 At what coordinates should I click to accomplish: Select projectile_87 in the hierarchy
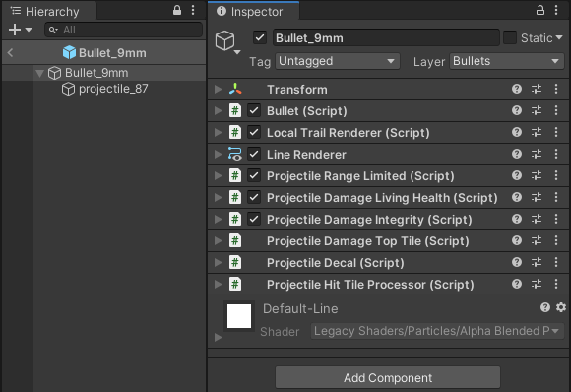113,89
